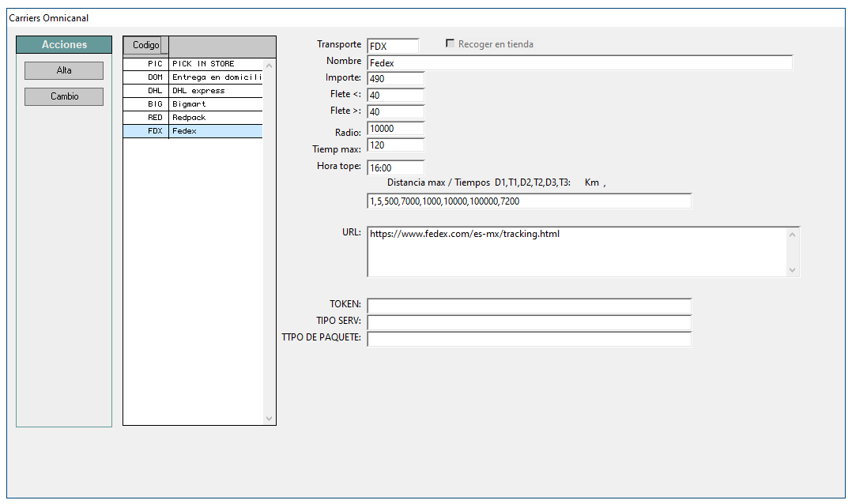
Task: Click the Nombre field with Fedex
Action: pyautogui.click(x=580, y=63)
